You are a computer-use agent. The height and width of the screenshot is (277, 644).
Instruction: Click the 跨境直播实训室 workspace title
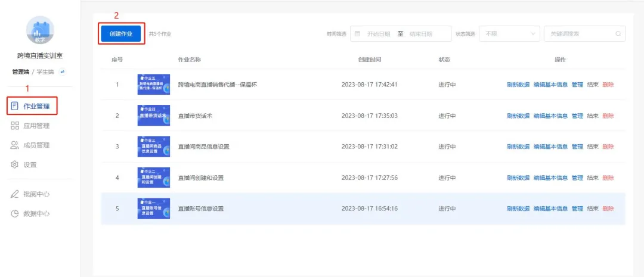tap(40, 56)
